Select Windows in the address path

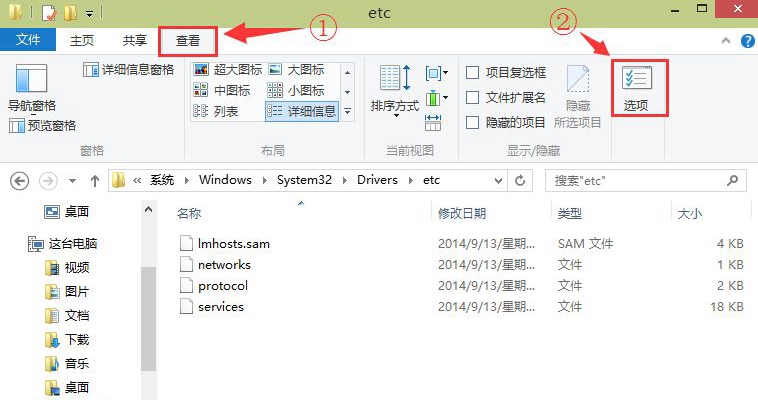click(x=225, y=180)
